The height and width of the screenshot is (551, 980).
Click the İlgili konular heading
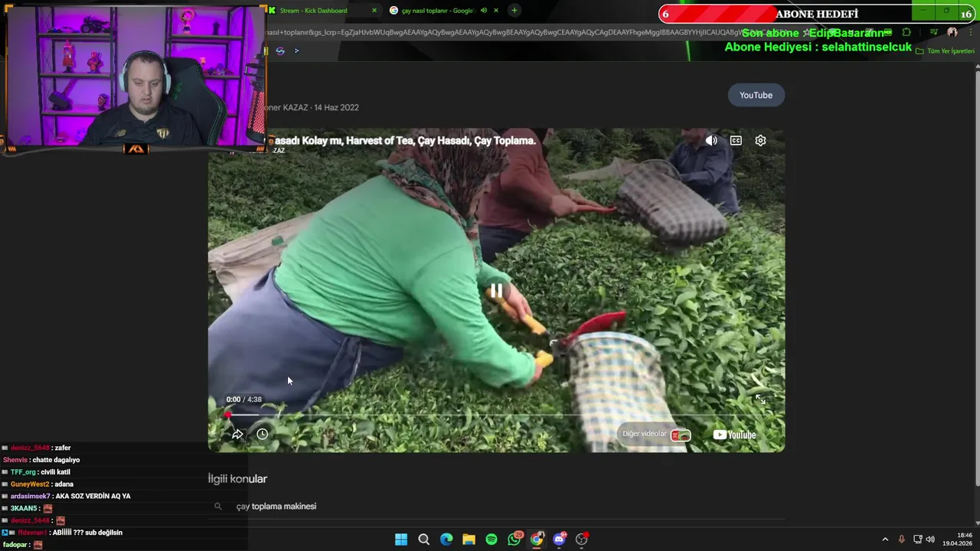coord(237,479)
